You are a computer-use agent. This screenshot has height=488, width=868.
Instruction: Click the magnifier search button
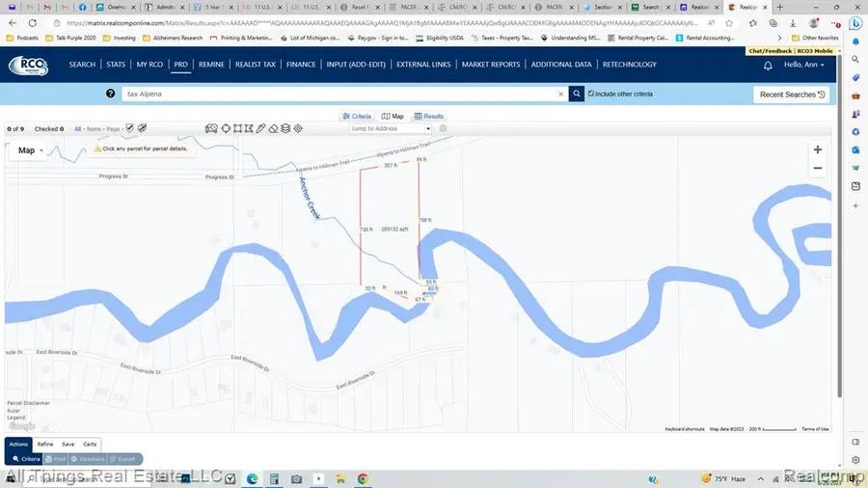577,94
